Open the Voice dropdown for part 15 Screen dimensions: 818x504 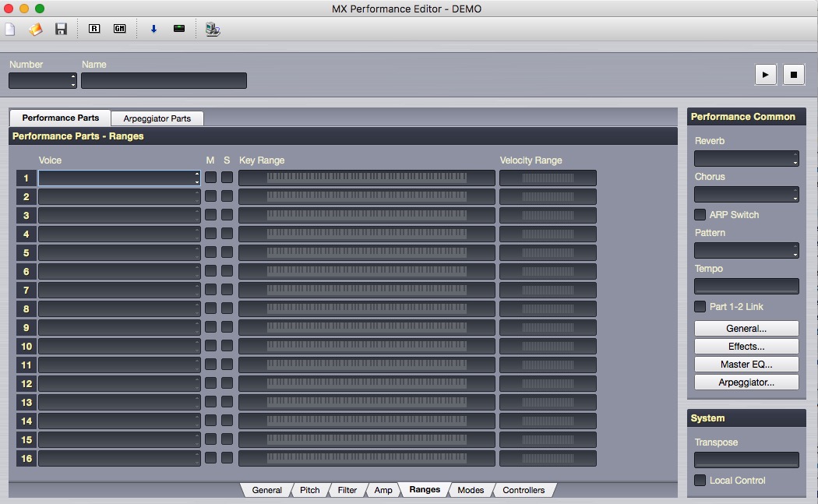point(119,440)
